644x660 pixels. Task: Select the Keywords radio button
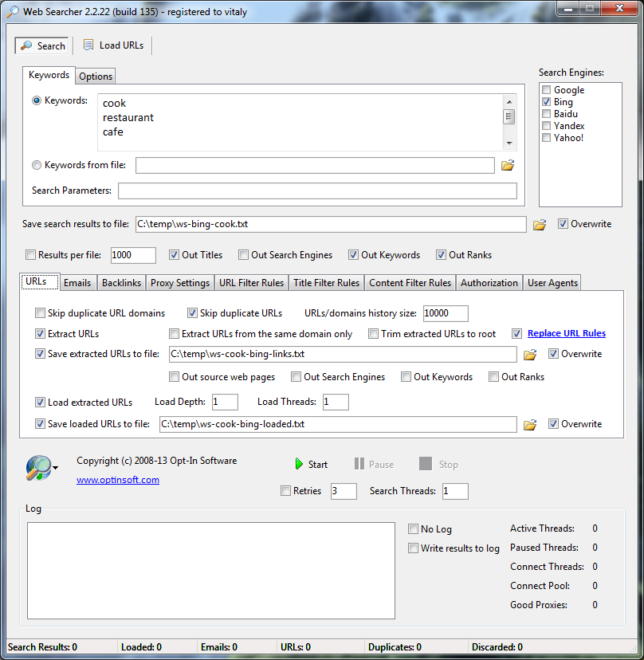(37, 100)
